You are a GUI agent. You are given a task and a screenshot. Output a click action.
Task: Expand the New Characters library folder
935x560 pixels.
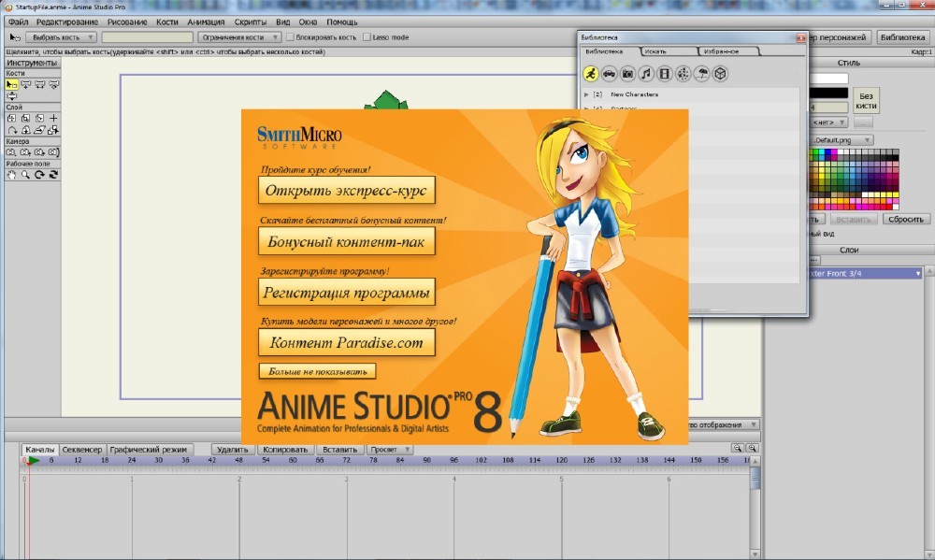tap(586, 94)
